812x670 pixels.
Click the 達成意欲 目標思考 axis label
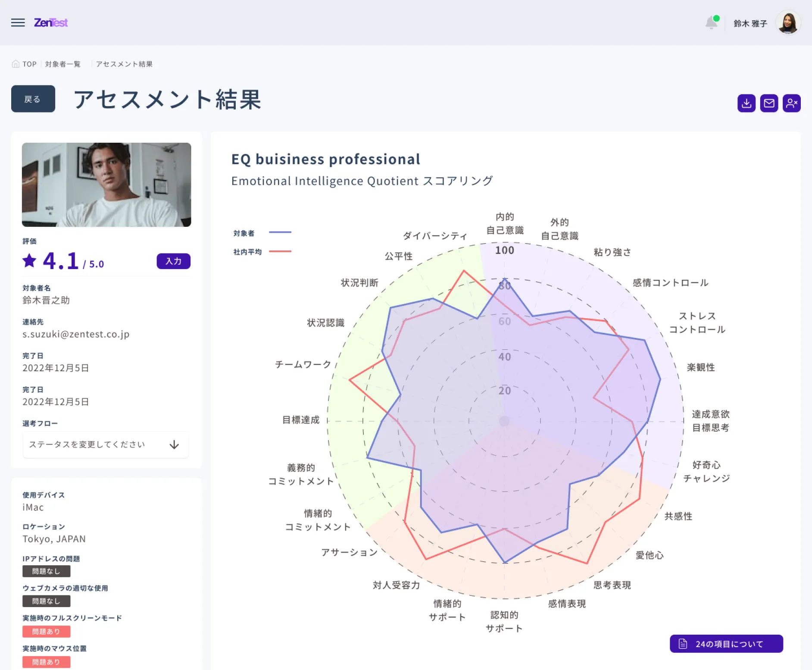pos(711,421)
